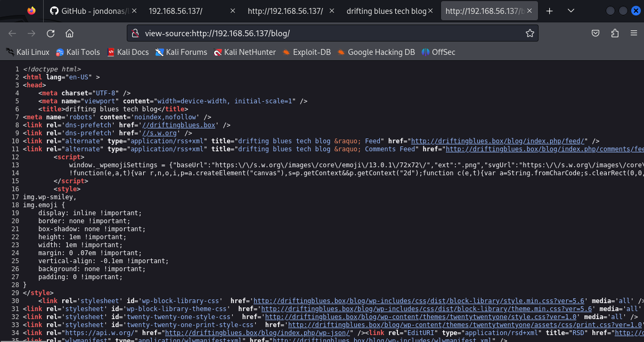Open the Kali Linux bookmark
This screenshot has width=644, height=342.
[28, 52]
